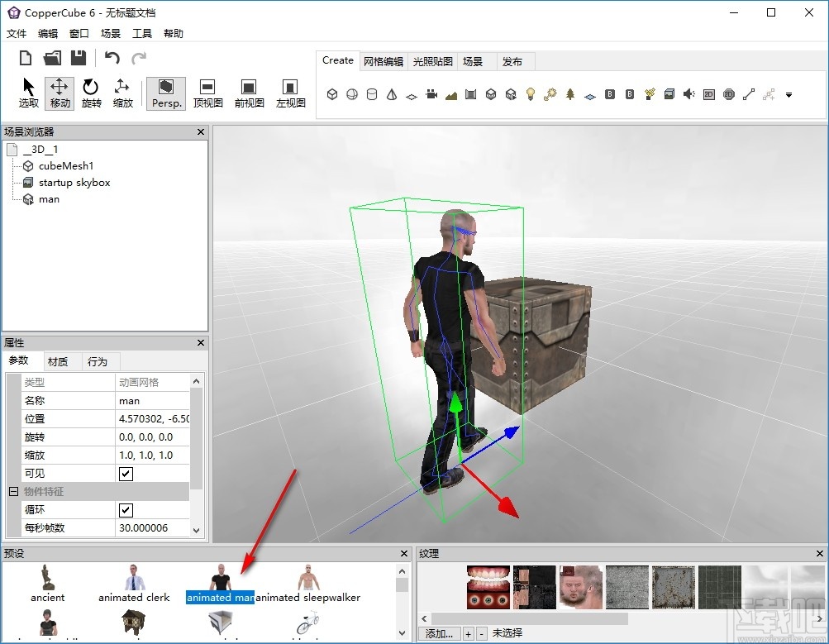Disable the 循环 loop checkbox
The image size is (829, 644).
(x=126, y=510)
